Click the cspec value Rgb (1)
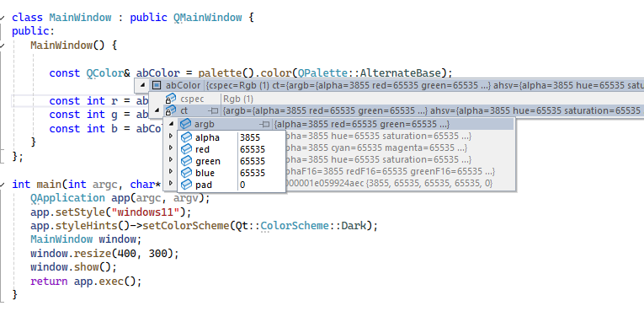 click(238, 99)
